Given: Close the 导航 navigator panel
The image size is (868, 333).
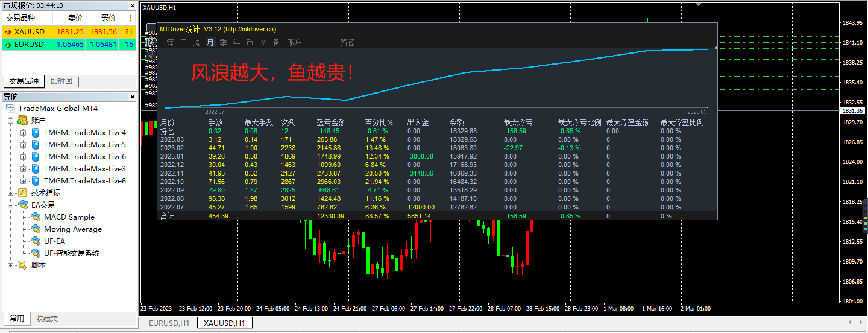Looking at the screenshot, I should pos(133,97).
